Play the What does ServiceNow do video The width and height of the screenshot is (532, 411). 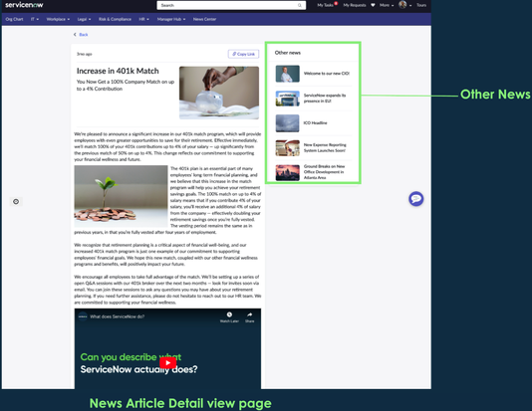tap(167, 363)
